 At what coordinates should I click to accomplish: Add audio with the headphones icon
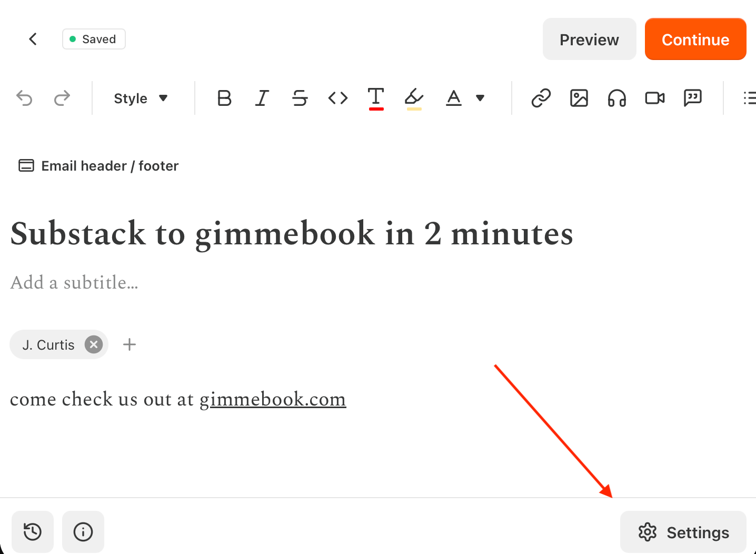click(x=617, y=98)
